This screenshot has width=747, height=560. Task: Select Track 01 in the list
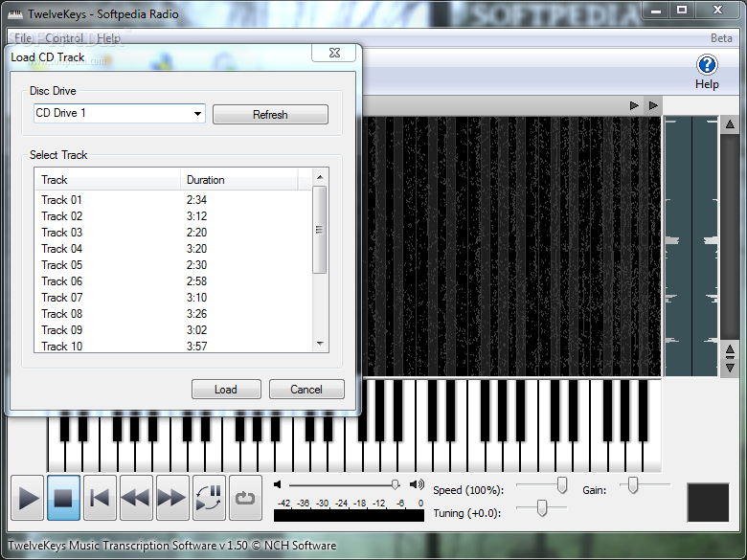174,199
